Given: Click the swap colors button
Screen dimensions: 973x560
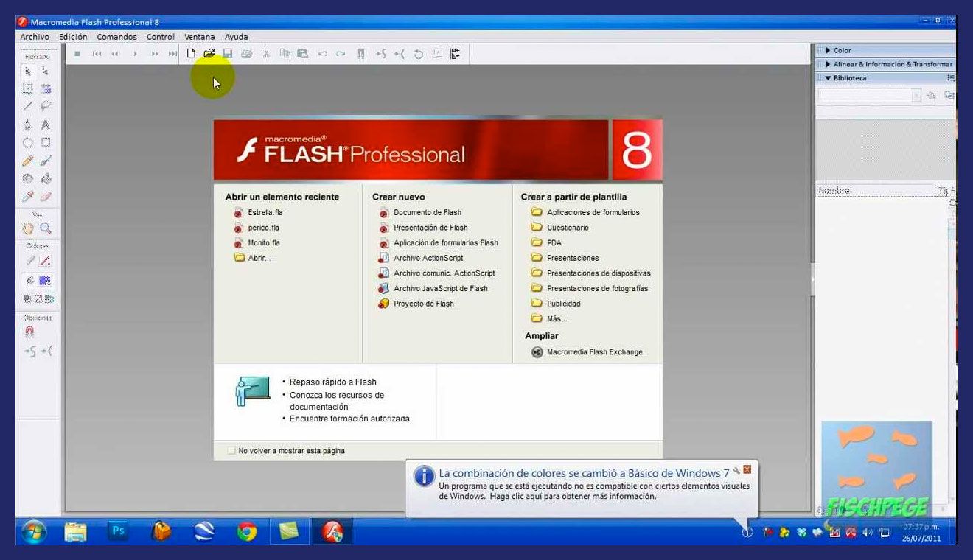Looking at the screenshot, I should tap(49, 299).
